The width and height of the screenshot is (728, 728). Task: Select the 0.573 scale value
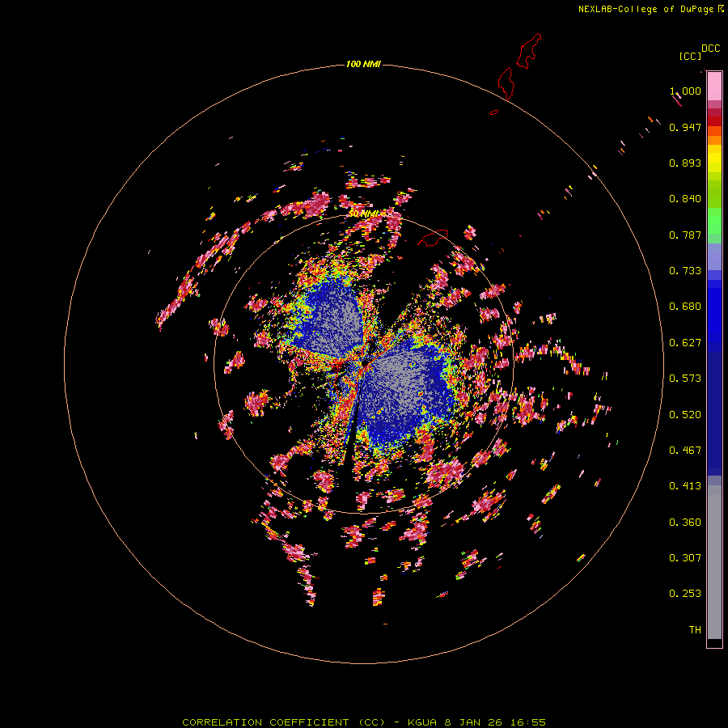pos(685,379)
